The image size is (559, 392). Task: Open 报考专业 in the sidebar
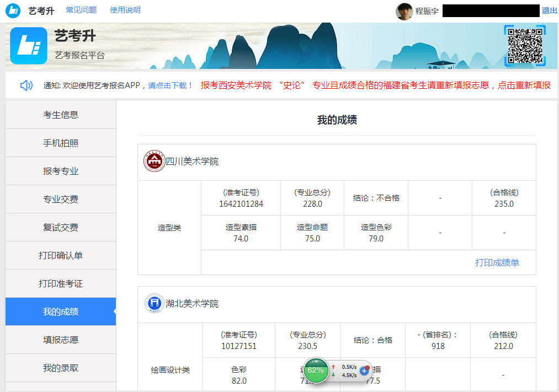(x=61, y=171)
